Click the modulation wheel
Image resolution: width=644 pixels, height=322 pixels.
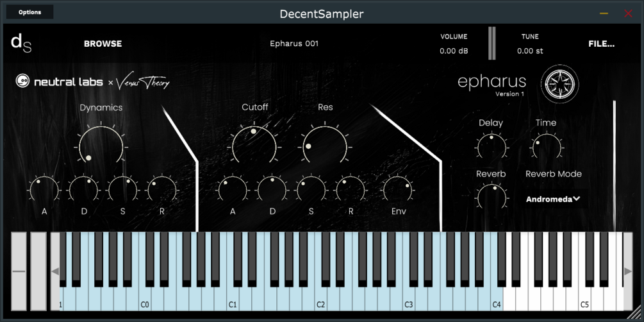point(38,271)
